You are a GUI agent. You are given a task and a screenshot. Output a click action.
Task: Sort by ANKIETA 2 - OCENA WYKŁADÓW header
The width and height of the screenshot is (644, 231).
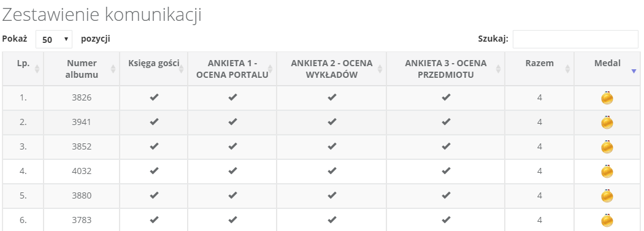(331, 69)
